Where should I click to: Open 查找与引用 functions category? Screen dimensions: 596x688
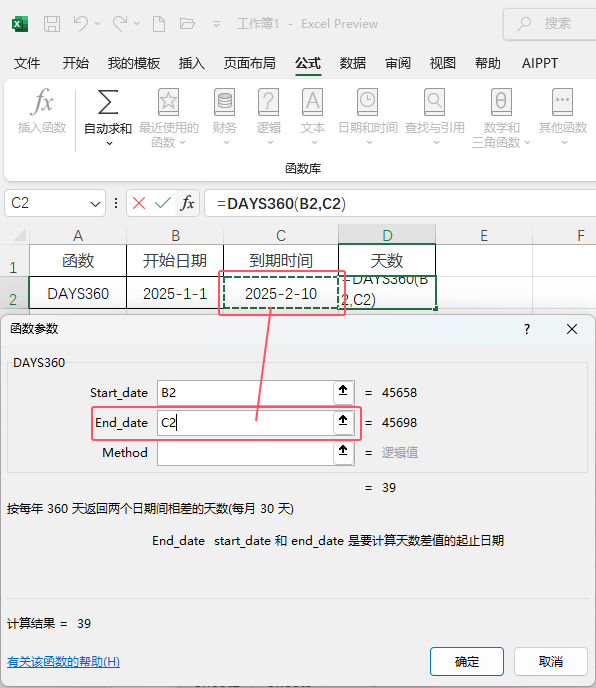(x=435, y=117)
